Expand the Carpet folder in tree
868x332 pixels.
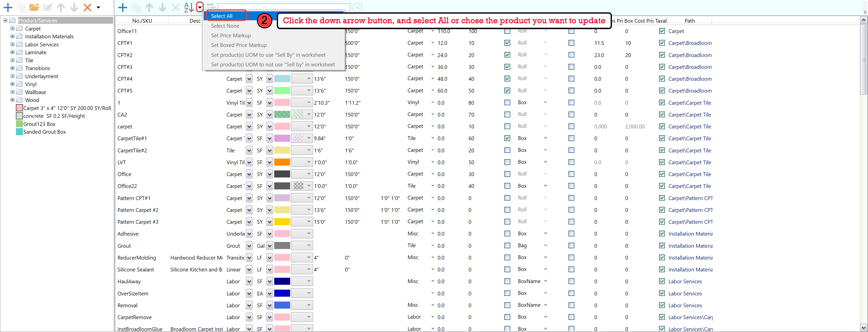click(x=12, y=28)
